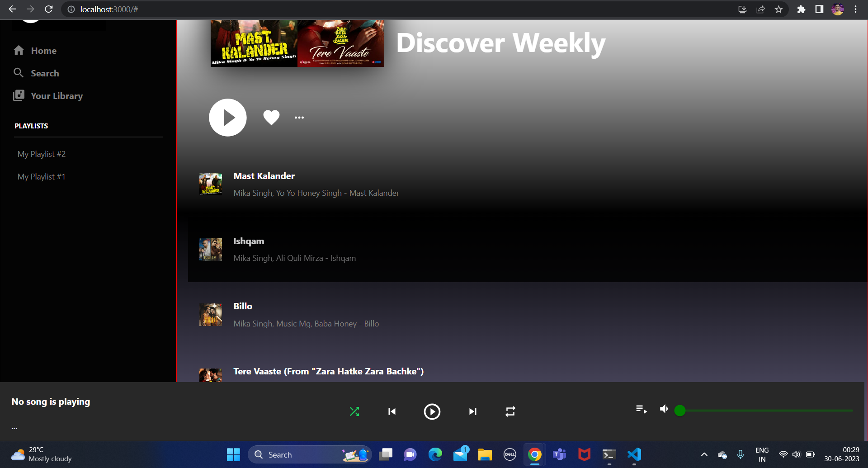This screenshot has height=468, width=868.
Task: Click the volume speaker icon
Action: pos(664,409)
